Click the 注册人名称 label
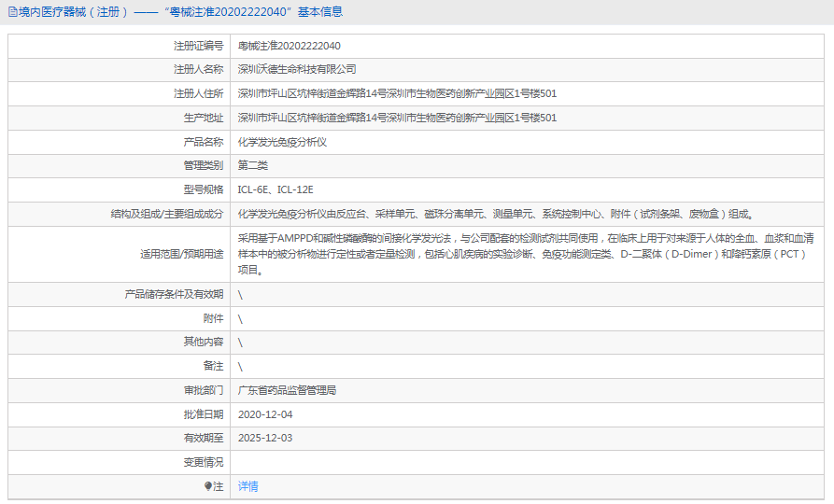 coord(198,69)
